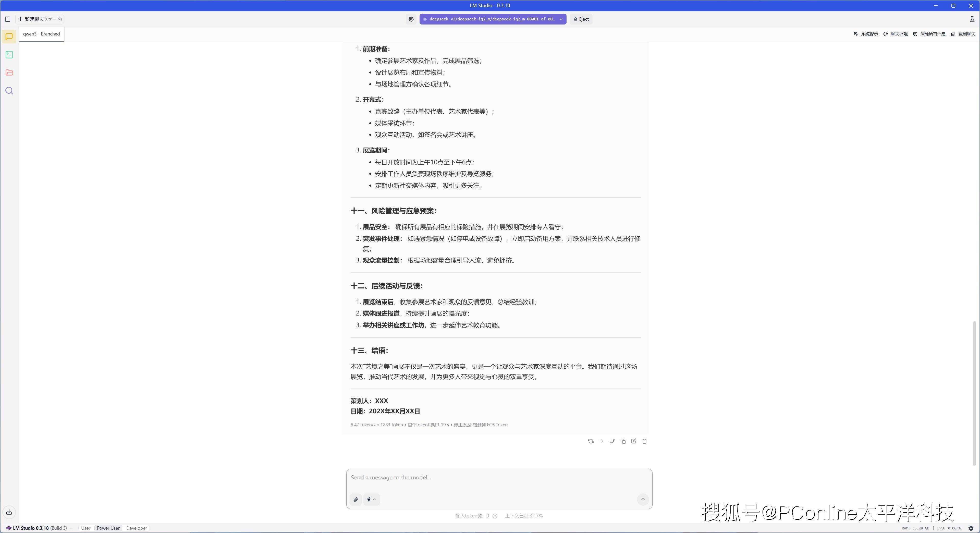Viewport: 980px width, 533px height.
Task: Open My Models folder icon
Action: pos(9,73)
